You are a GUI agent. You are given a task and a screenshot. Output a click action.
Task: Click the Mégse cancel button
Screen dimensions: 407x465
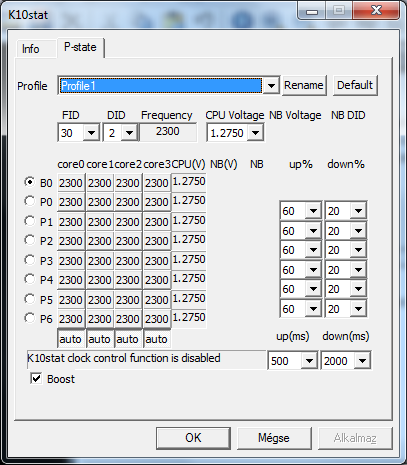tap(274, 438)
